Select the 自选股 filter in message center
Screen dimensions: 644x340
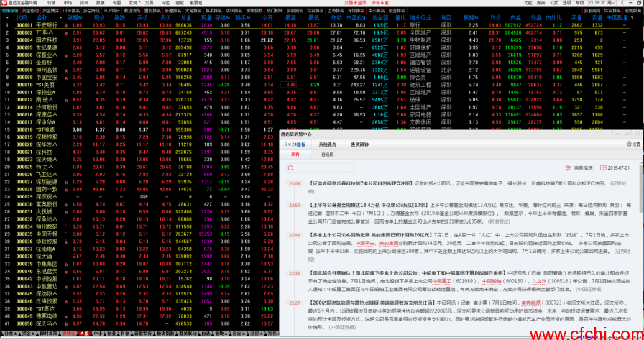point(327,155)
